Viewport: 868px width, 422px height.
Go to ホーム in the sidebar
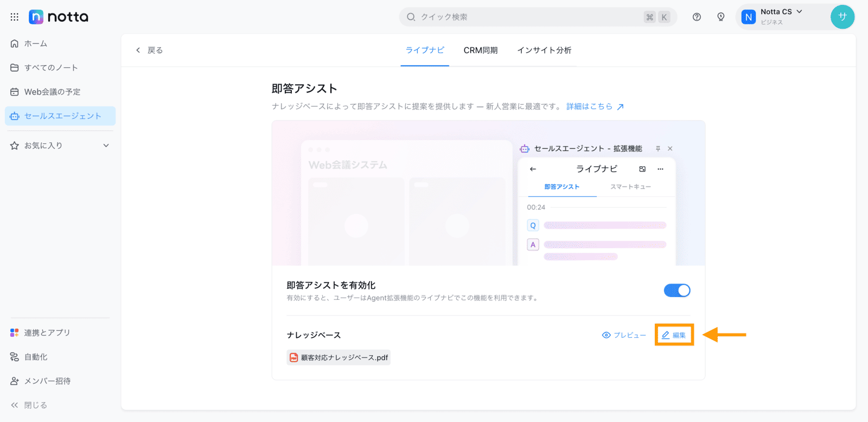60,43
